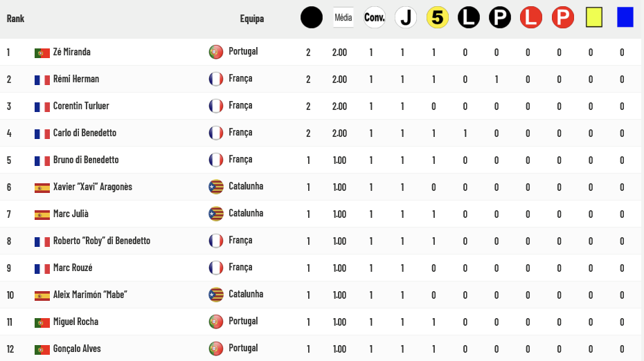Sort by the black goals ball icon
644x361 pixels.
312,18
